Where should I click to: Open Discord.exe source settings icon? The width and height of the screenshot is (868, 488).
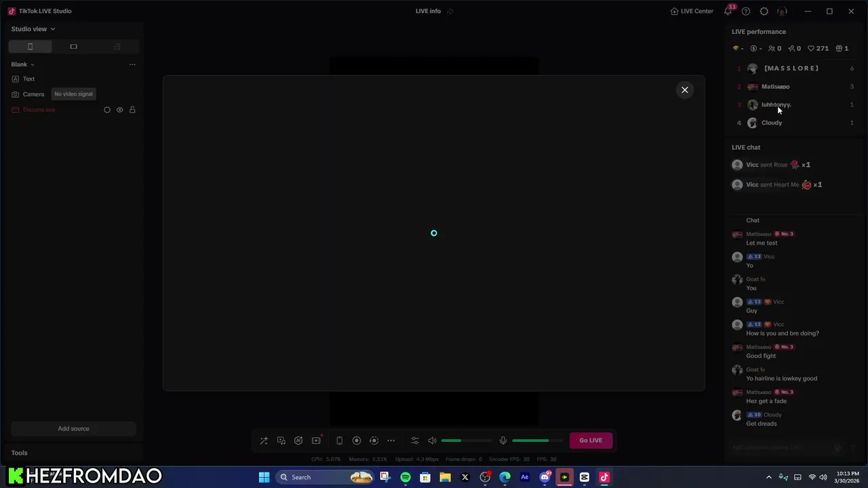click(107, 110)
